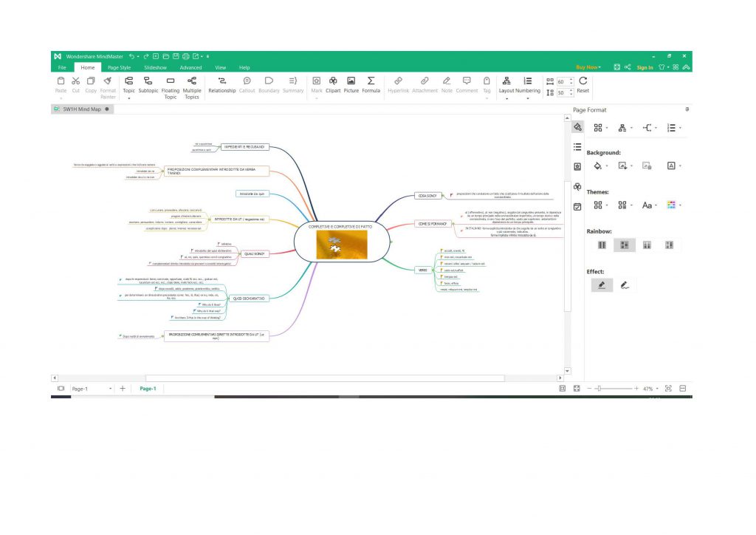This screenshot has height=535, width=756.
Task: Click Sign In in the title bar
Action: click(x=645, y=67)
